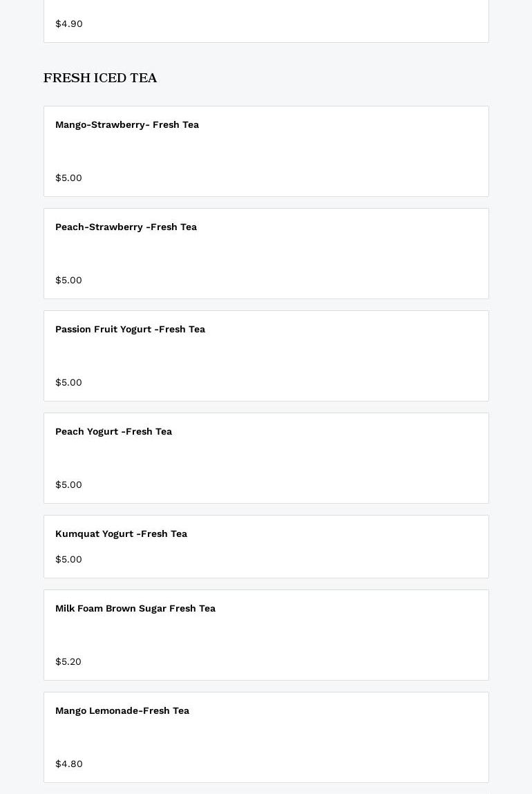Click $5.00 price under Mango-Strawberry tea

coord(68,178)
